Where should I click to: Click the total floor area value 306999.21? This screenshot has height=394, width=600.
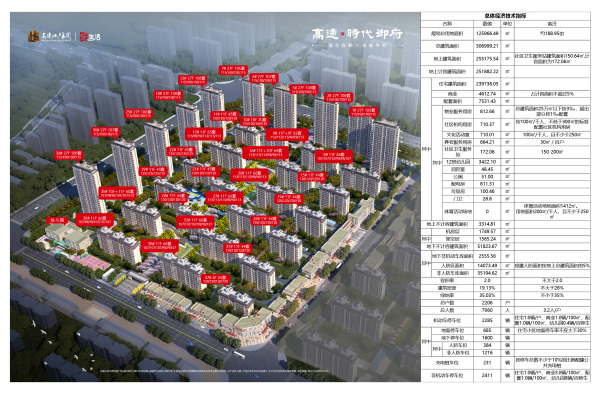[487, 46]
